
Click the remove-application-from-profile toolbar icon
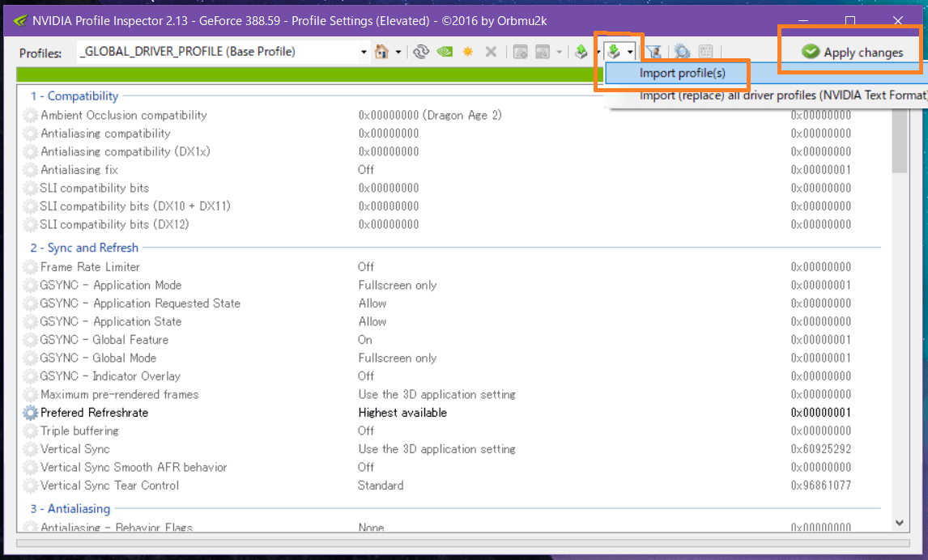pos(543,52)
